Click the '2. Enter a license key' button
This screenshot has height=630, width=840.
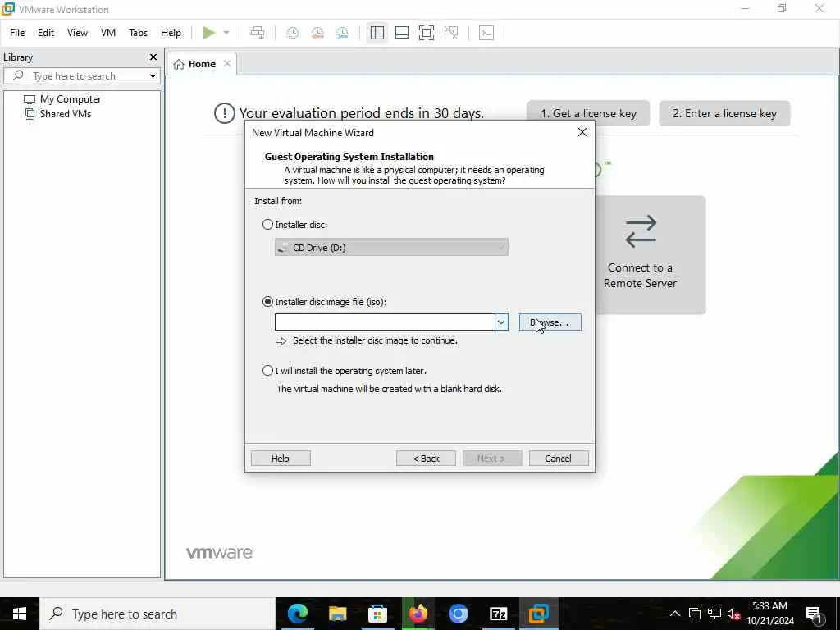click(724, 113)
